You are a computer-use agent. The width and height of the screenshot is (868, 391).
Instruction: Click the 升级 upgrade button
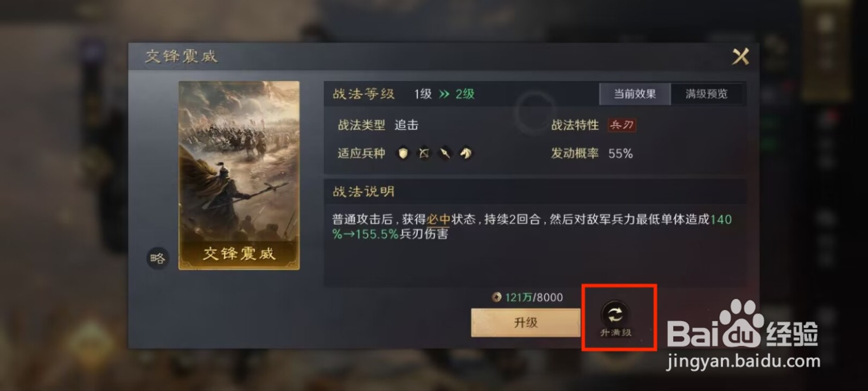coord(525,323)
